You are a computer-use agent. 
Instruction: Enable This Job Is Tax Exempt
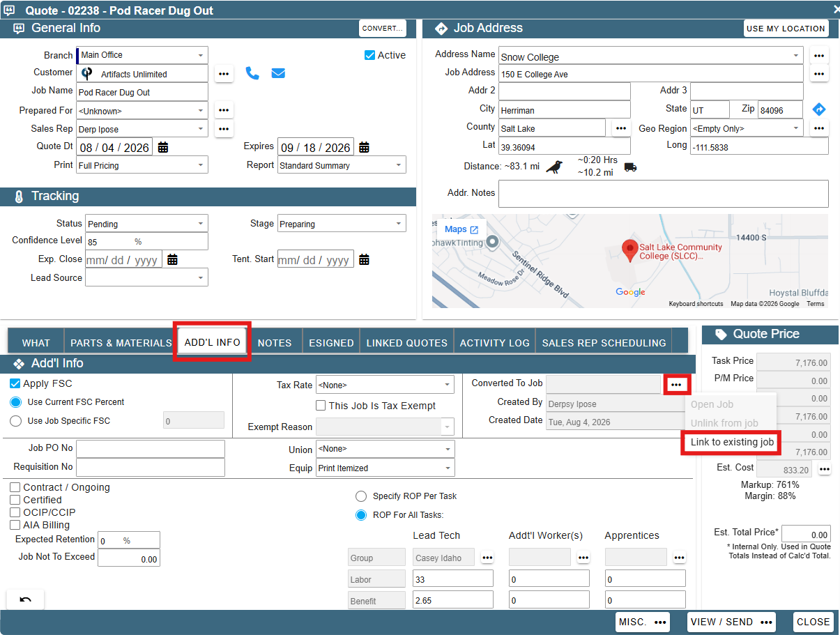click(x=321, y=406)
